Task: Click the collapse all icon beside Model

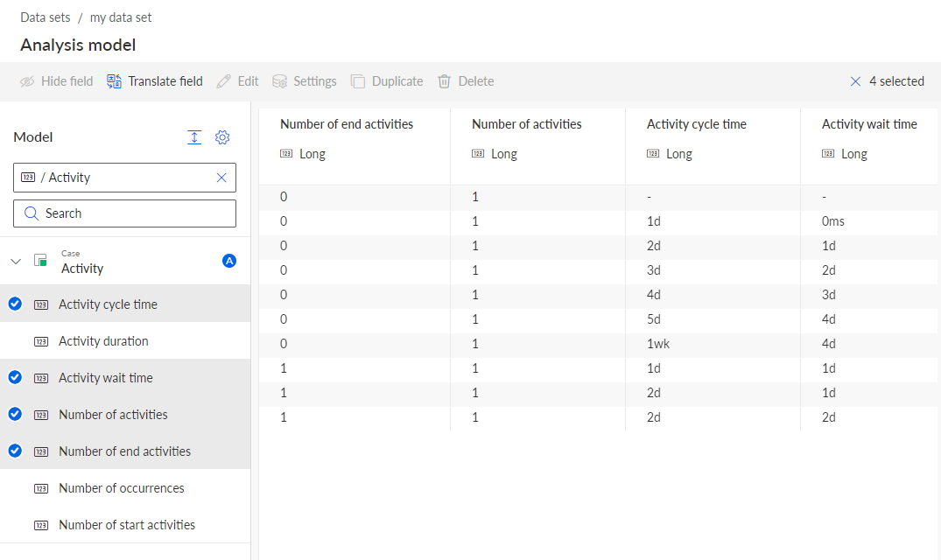Action: 194,137
